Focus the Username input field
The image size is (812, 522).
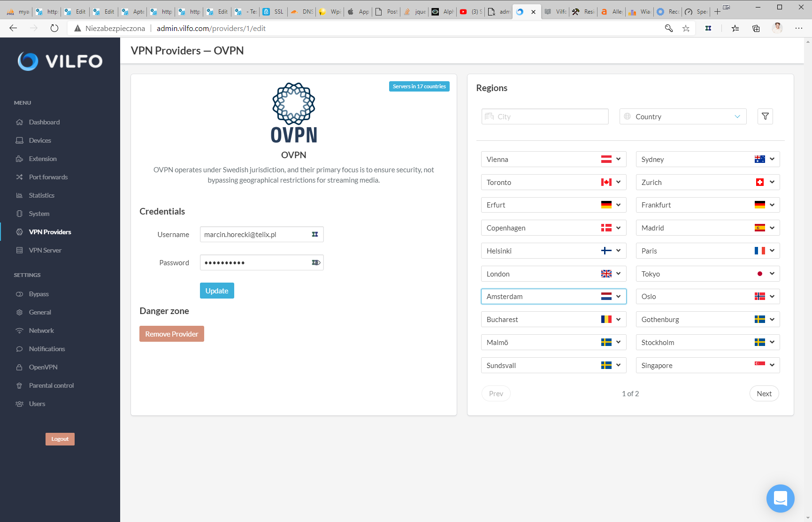point(262,234)
